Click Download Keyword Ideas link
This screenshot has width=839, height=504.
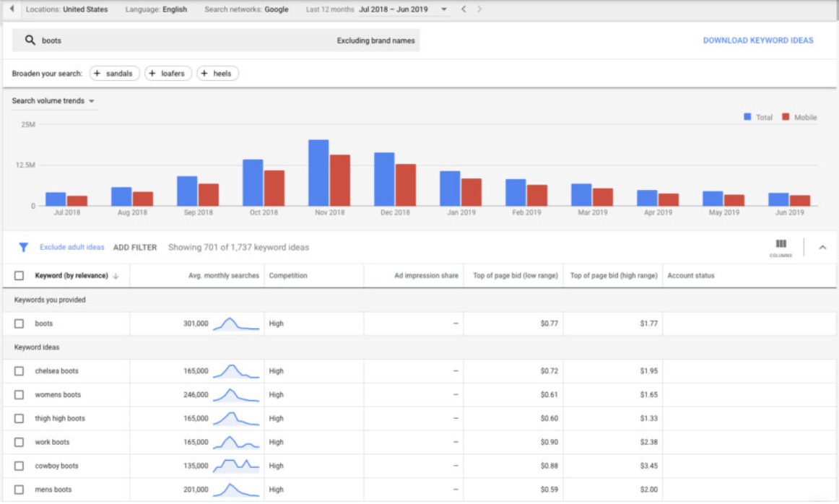click(x=757, y=40)
